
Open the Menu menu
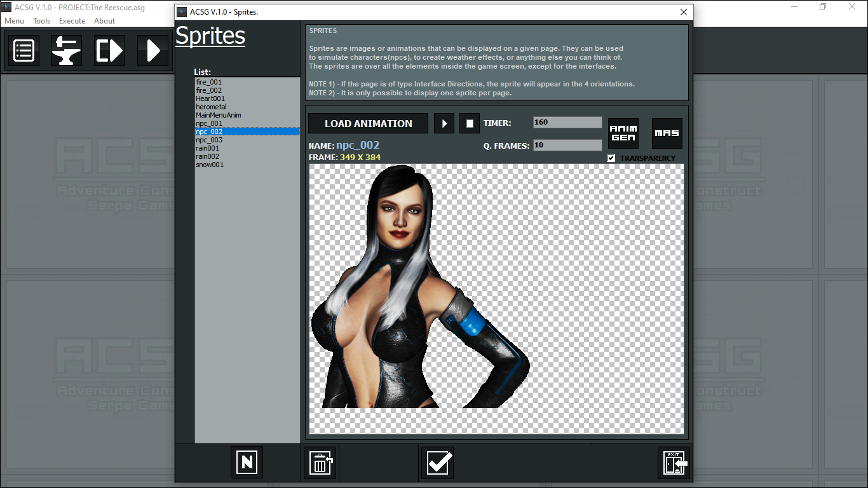pos(15,21)
